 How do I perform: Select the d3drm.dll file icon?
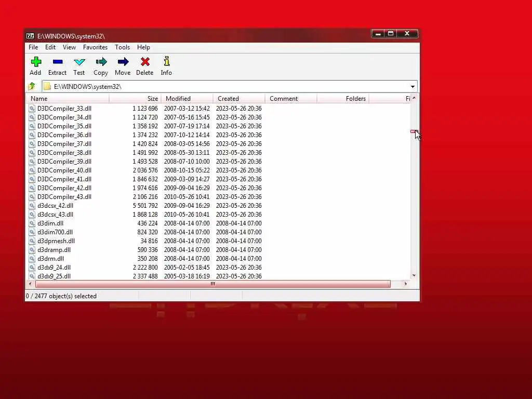32,259
